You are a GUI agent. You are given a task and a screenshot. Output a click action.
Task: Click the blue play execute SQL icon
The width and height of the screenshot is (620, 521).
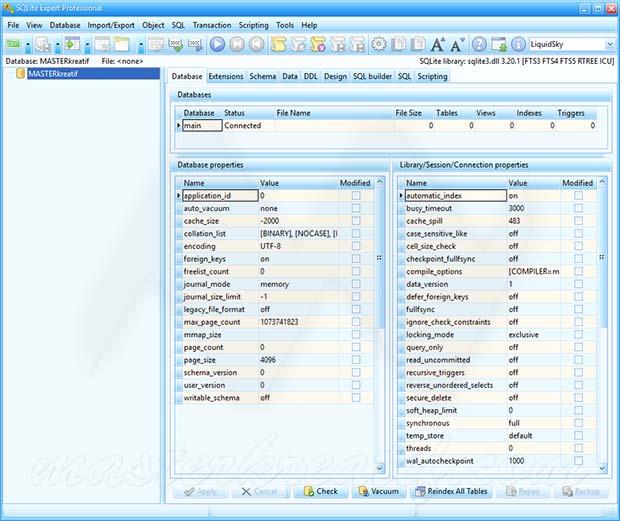click(x=217, y=44)
